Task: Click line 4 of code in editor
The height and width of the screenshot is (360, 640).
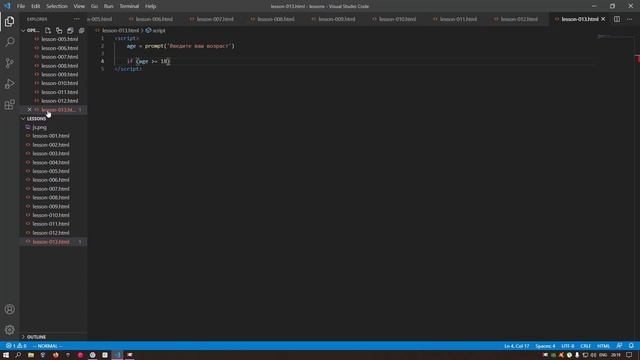Action: tap(148, 61)
